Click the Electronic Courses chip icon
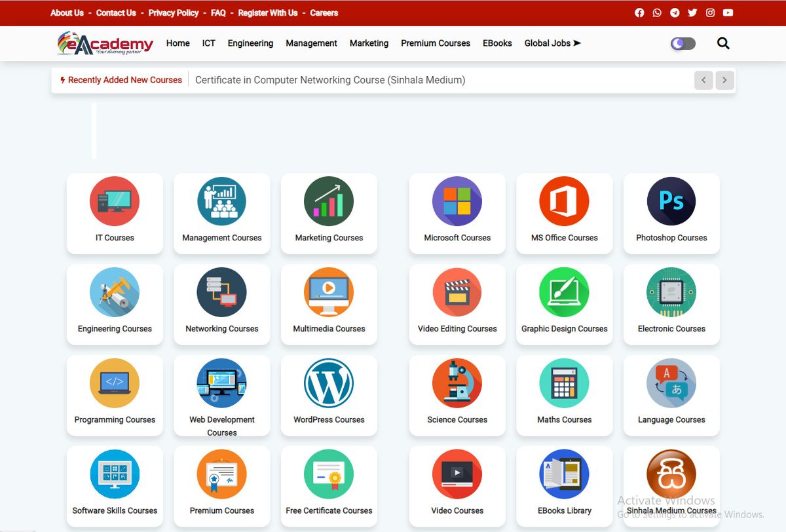The image size is (786, 532). point(671,292)
